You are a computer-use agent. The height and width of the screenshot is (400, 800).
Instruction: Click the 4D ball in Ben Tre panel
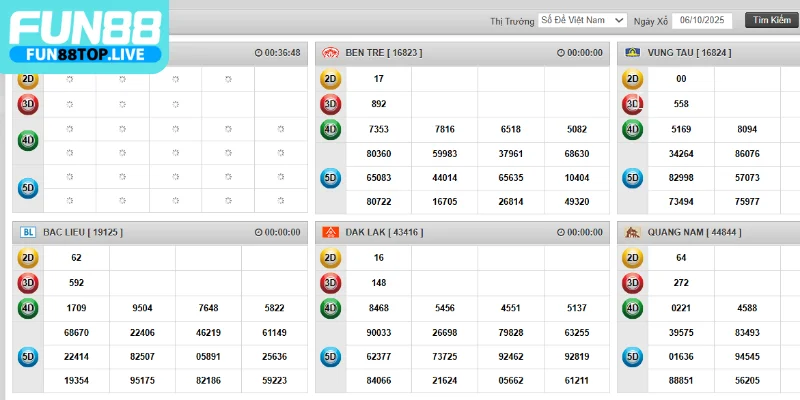pos(331,130)
